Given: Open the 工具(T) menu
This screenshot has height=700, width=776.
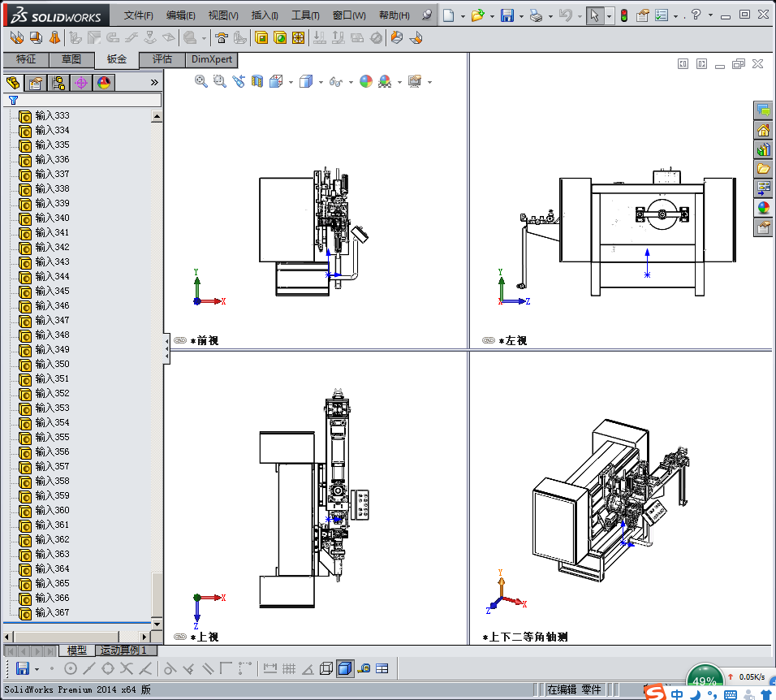Looking at the screenshot, I should click(x=305, y=15).
